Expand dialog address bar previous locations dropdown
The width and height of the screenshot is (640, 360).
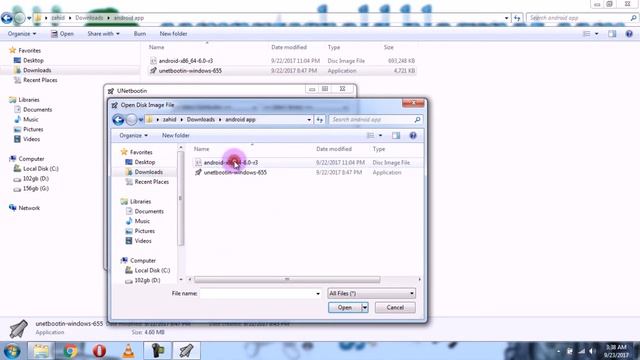[x=309, y=120]
